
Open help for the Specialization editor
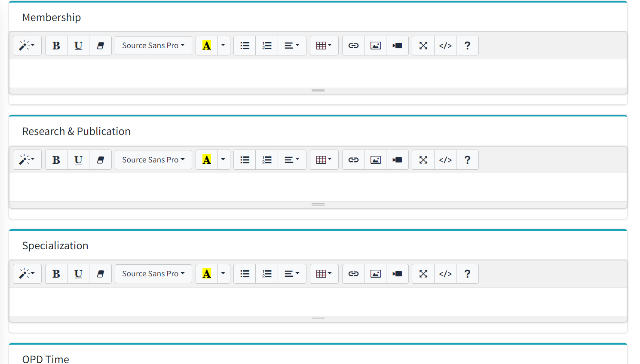[467, 274]
